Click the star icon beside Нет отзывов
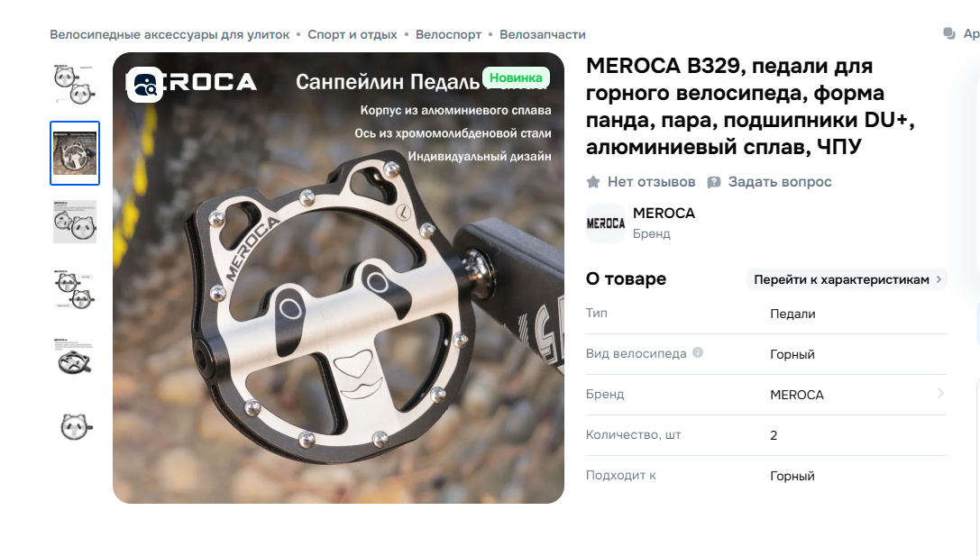This screenshot has width=980, height=556. click(x=593, y=182)
